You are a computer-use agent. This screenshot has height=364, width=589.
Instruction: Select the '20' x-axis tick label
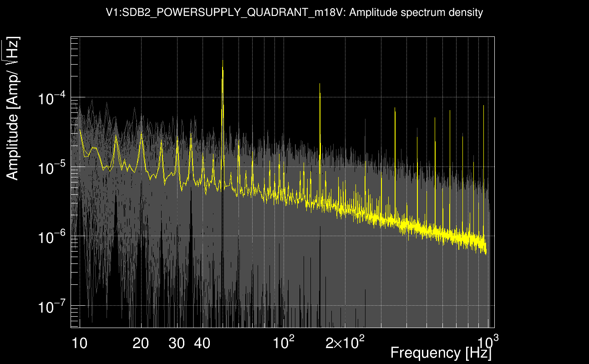click(141, 344)
